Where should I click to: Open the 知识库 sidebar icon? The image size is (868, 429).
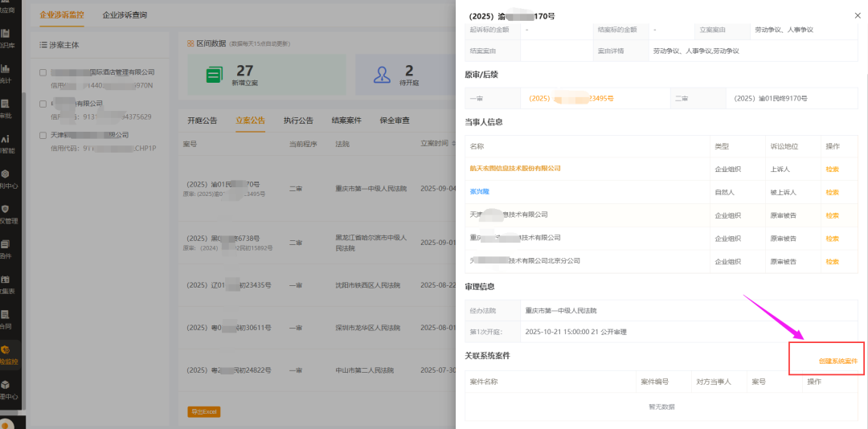[x=5, y=33]
